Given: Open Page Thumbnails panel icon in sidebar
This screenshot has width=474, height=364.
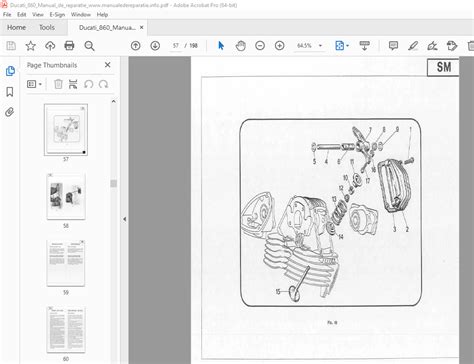Looking at the screenshot, I should click(10, 71).
